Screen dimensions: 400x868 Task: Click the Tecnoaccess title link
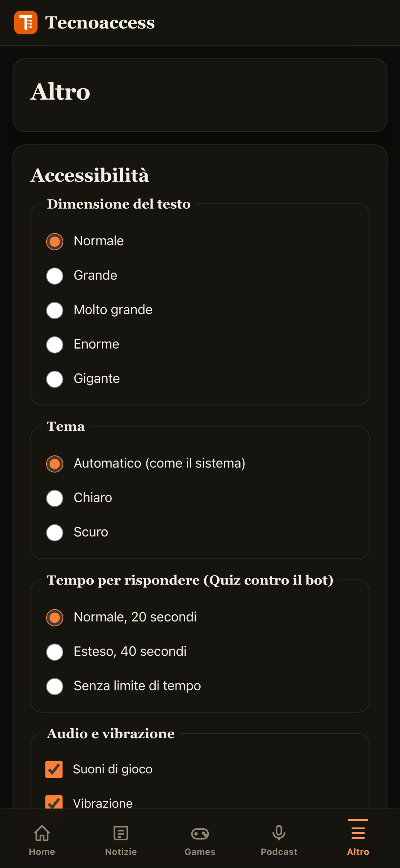click(100, 23)
